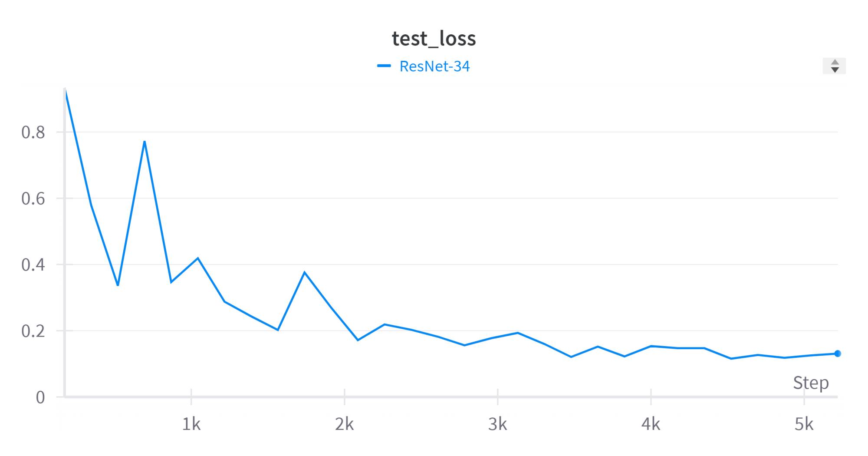Click the 5k tick on the x-axis

point(804,424)
